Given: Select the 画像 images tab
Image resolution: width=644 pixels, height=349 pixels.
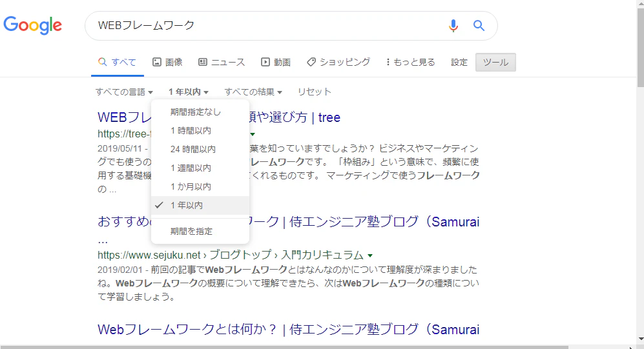Looking at the screenshot, I should click(167, 62).
